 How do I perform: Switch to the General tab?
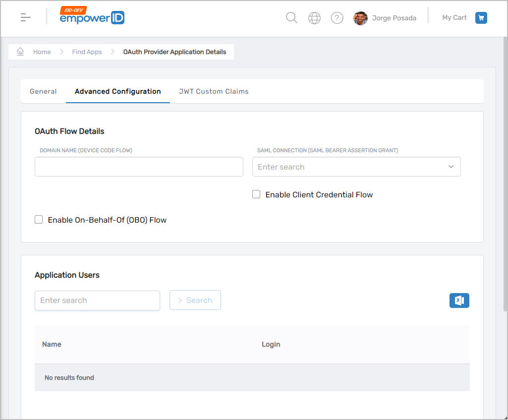43,91
